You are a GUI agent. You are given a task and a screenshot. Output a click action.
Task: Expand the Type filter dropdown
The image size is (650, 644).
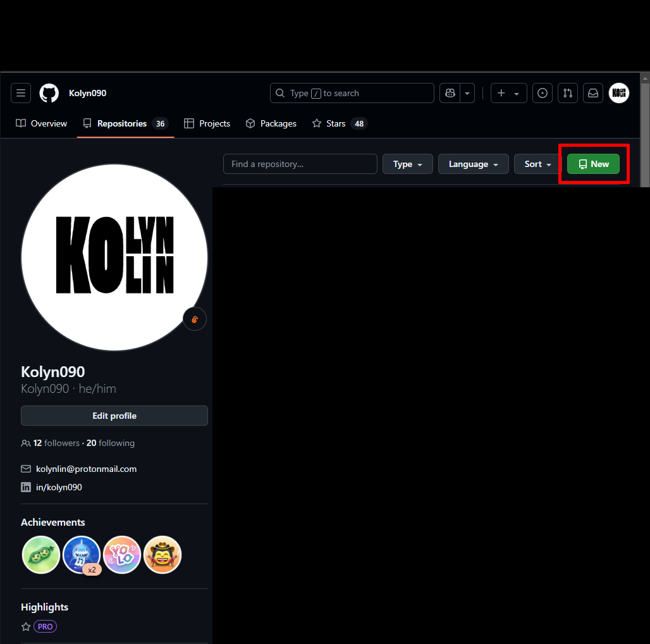(x=407, y=164)
